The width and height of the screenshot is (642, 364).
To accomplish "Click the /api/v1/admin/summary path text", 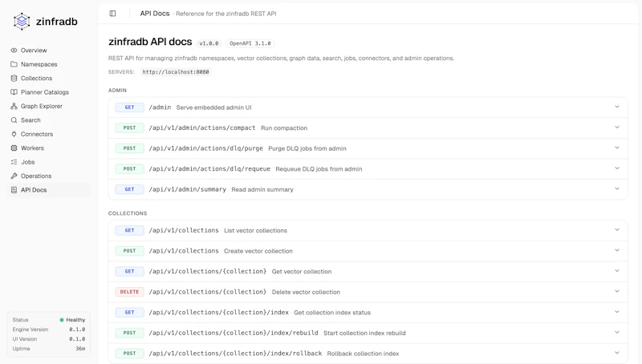I will pos(187,189).
